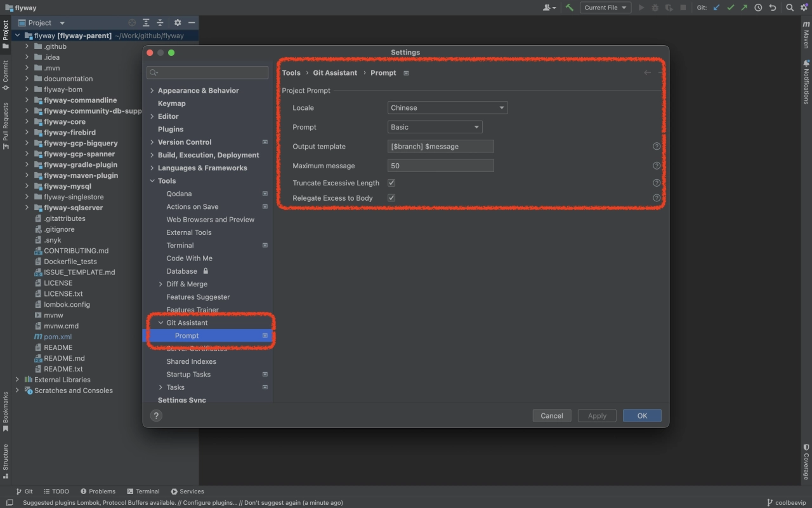Viewport: 812px width, 508px height.
Task: Click the Cancel button
Action: click(x=551, y=415)
